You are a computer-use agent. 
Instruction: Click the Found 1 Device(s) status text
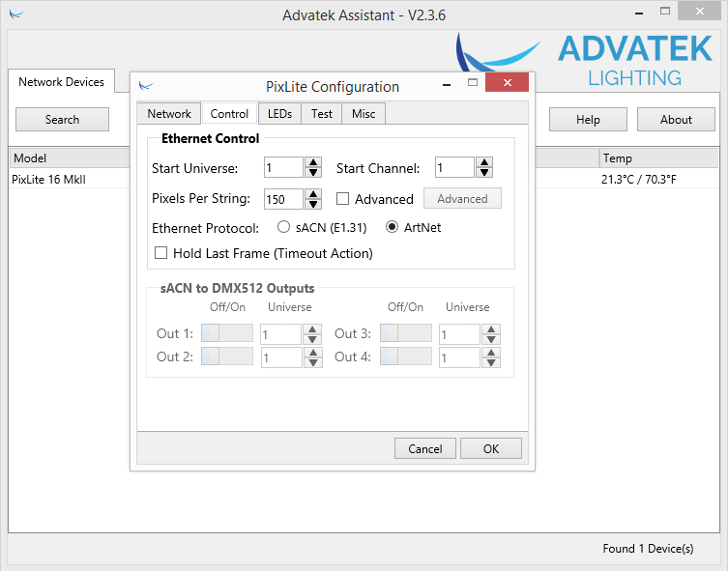(648, 548)
